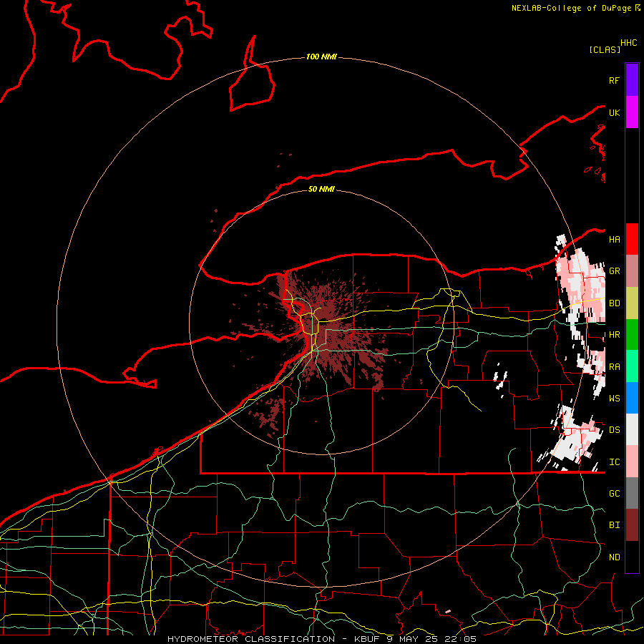Screen dimensions: 644x644
Task: Click the DS legend label
Action: 614,430
